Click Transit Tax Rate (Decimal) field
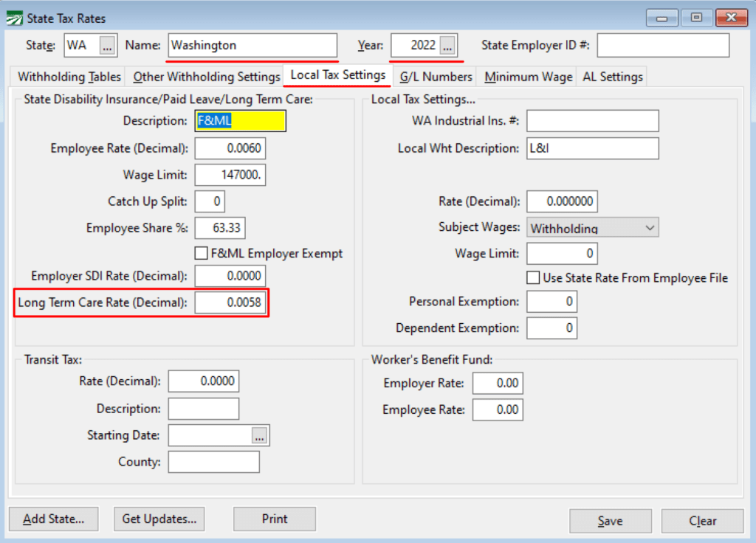 [x=204, y=381]
